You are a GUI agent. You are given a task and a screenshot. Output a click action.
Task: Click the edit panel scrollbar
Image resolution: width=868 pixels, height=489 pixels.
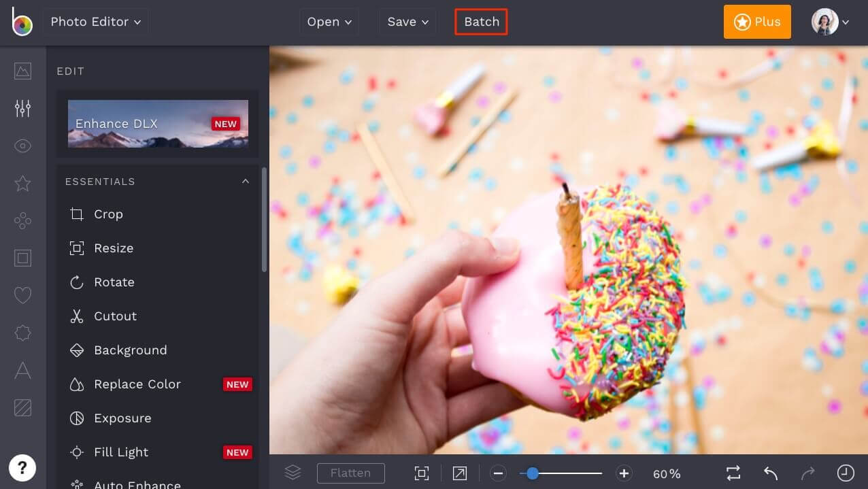264,220
